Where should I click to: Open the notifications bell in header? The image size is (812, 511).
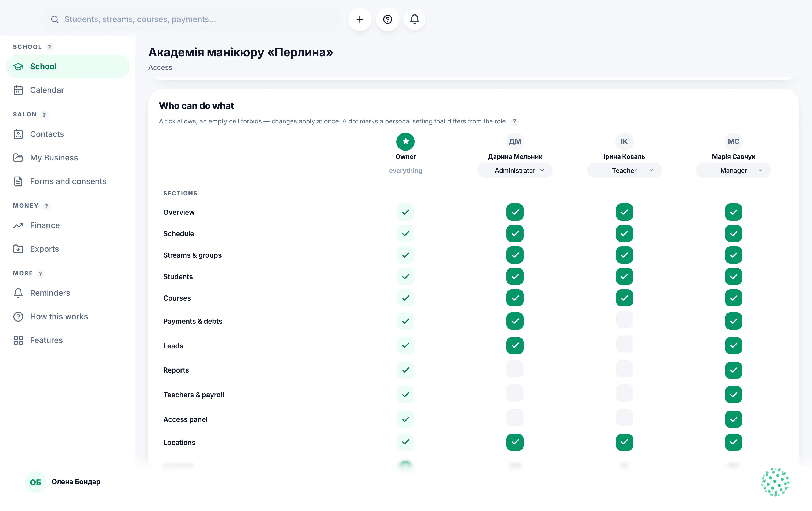[414, 19]
